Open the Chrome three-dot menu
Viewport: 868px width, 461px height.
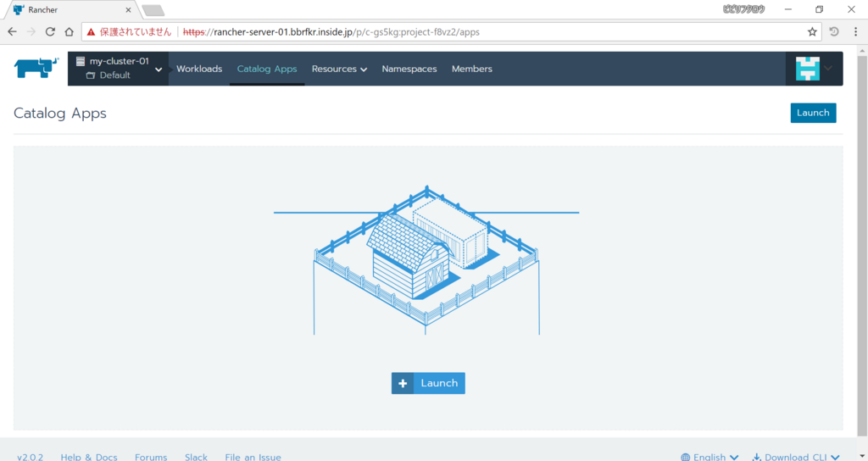855,32
